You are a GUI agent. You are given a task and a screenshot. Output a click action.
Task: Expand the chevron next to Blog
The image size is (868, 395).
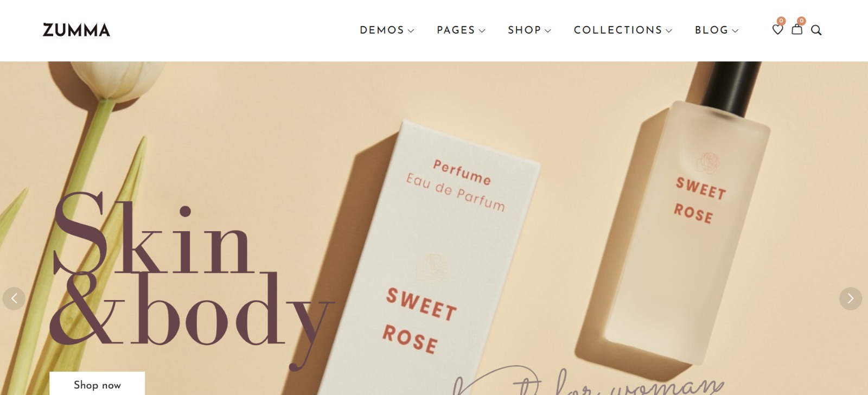point(735,31)
